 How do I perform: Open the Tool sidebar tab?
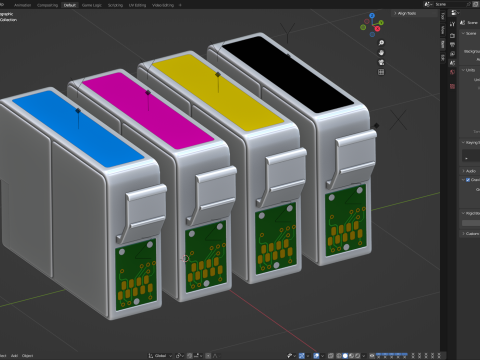[x=443, y=16]
